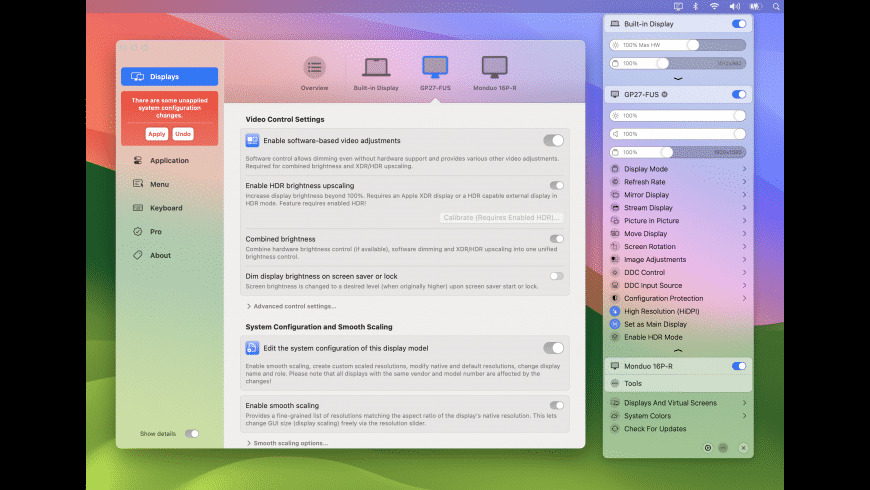The width and height of the screenshot is (870, 490).
Task: Click the System Colors icon
Action: (x=615, y=416)
